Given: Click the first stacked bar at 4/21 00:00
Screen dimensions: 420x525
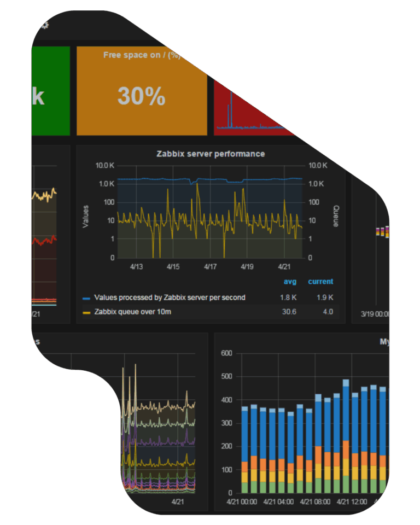Looking at the screenshot, I should pos(244,450).
